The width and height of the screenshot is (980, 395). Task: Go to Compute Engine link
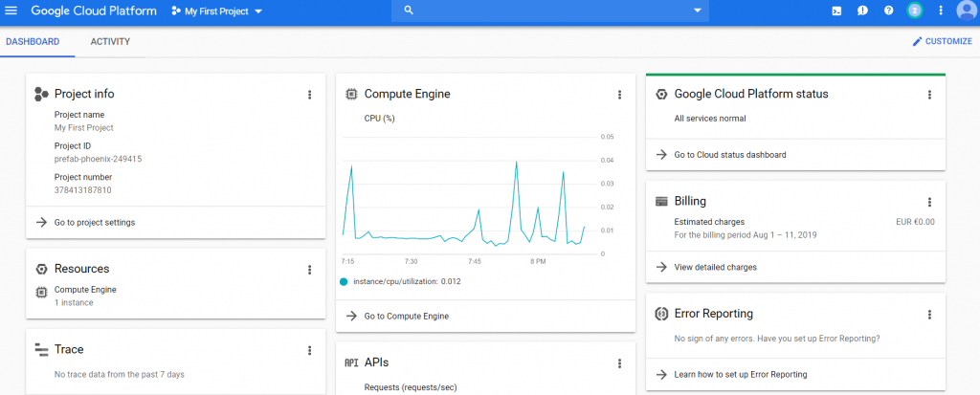[x=406, y=317]
